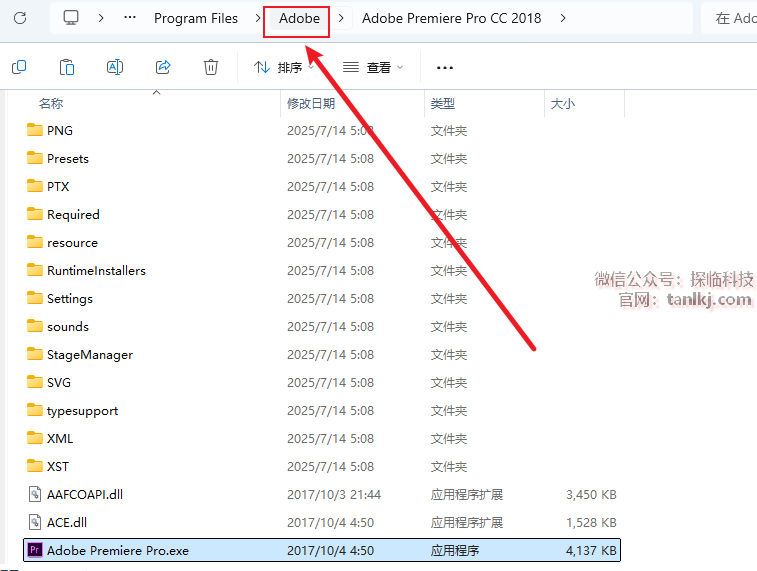The image size is (757, 571).
Task: Open the 查看 view dropdown
Action: 373,68
